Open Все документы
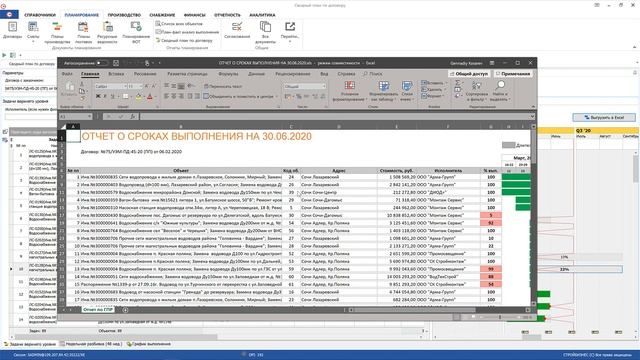640x360 pixels. (x=265, y=32)
